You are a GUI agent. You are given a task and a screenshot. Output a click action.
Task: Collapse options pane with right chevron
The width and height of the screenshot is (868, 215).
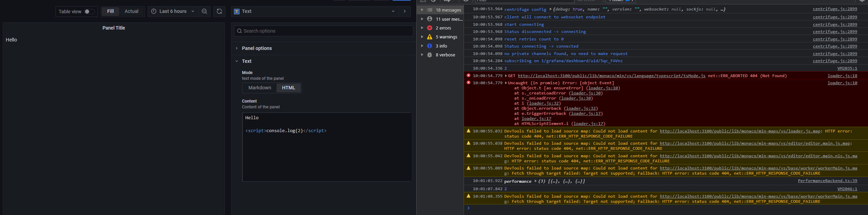404,11
